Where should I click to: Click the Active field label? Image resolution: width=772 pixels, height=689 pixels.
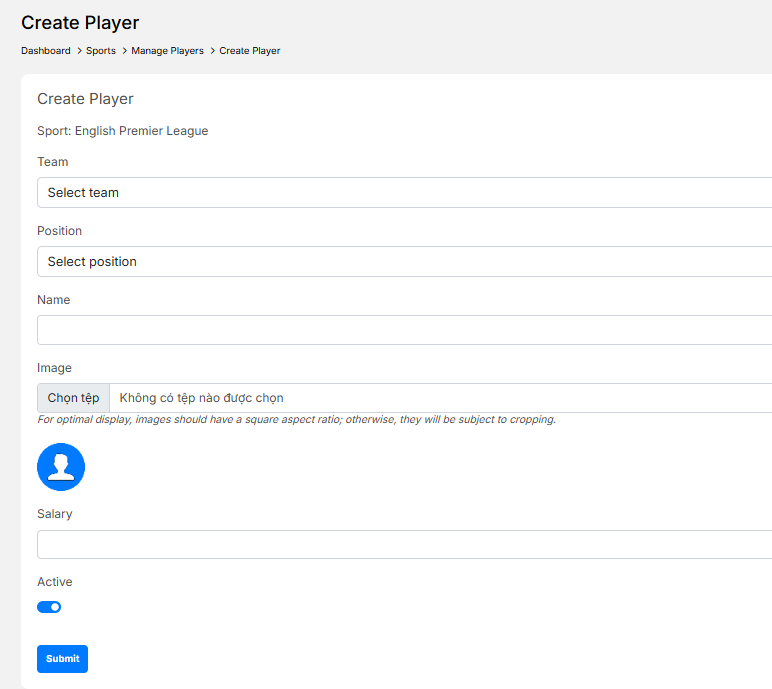(x=55, y=582)
